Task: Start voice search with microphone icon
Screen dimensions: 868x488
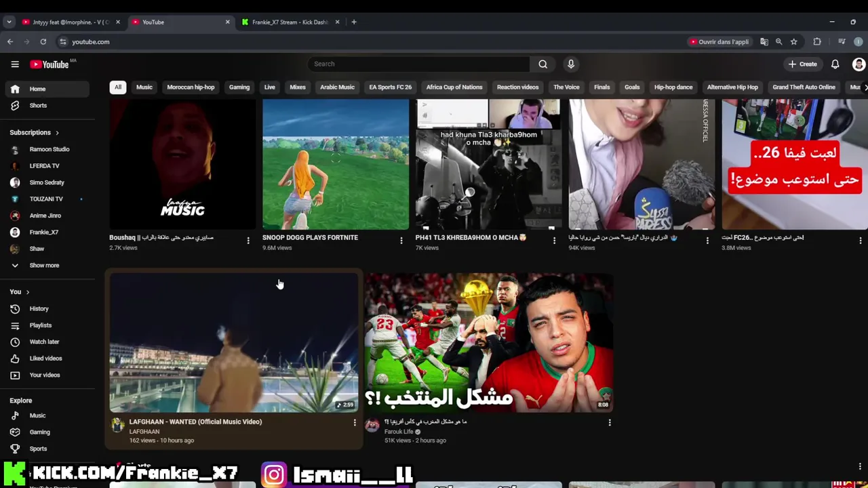Action: click(571, 64)
